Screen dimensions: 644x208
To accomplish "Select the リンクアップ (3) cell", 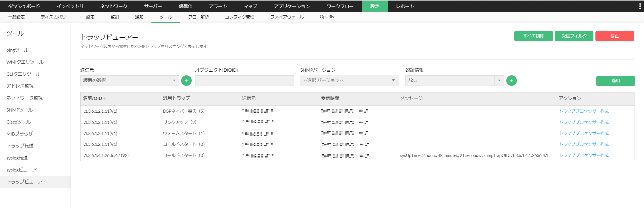I will [x=180, y=122].
